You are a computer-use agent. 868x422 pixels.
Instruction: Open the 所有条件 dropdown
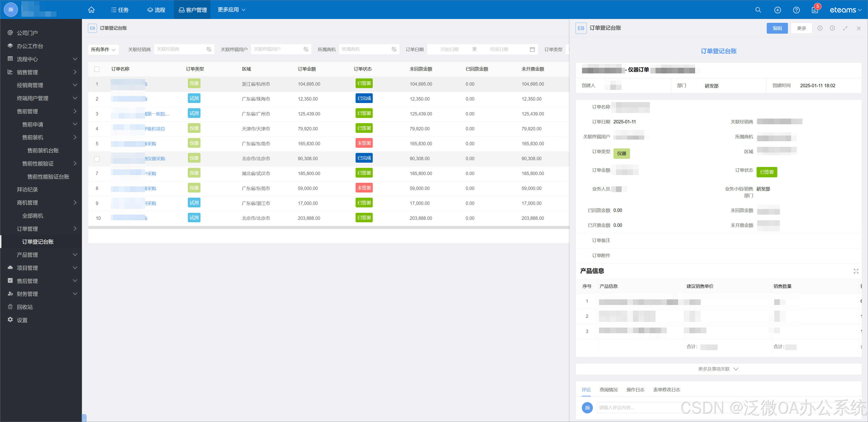pyautogui.click(x=103, y=49)
